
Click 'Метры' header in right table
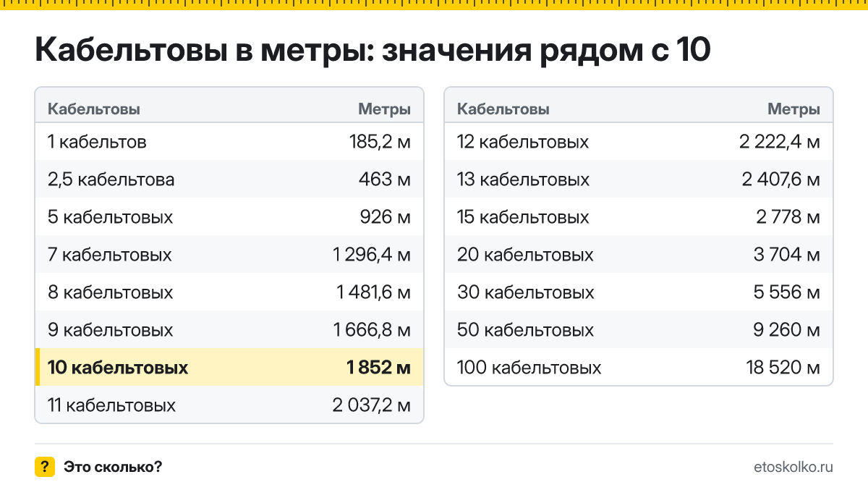pos(794,109)
